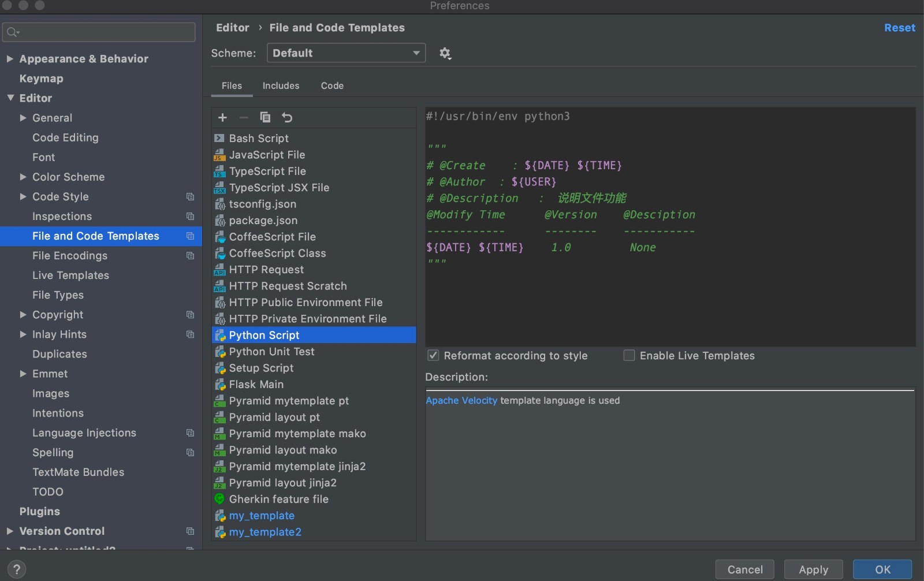The height and width of the screenshot is (581, 924).
Task: Open the TODO settings page
Action: pyautogui.click(x=48, y=492)
